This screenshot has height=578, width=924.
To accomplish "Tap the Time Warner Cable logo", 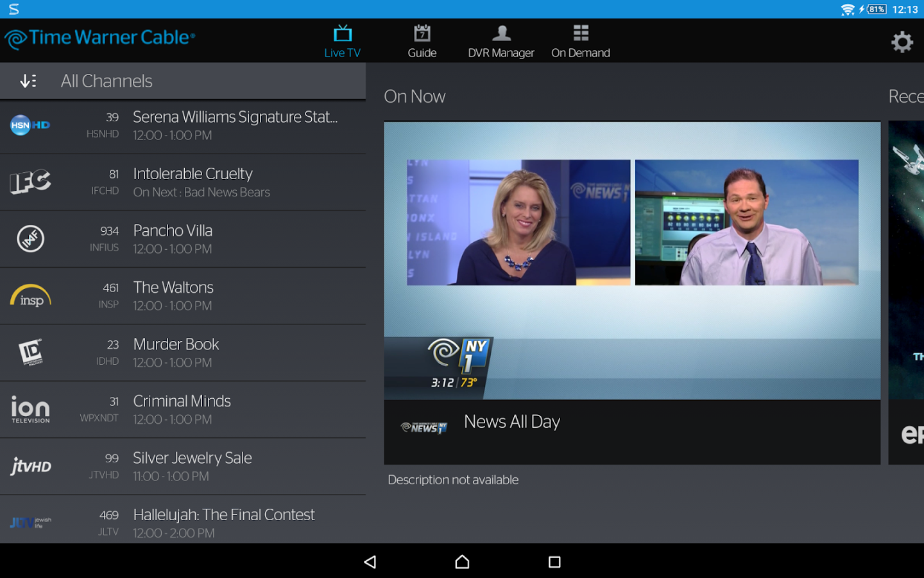I will [x=100, y=39].
